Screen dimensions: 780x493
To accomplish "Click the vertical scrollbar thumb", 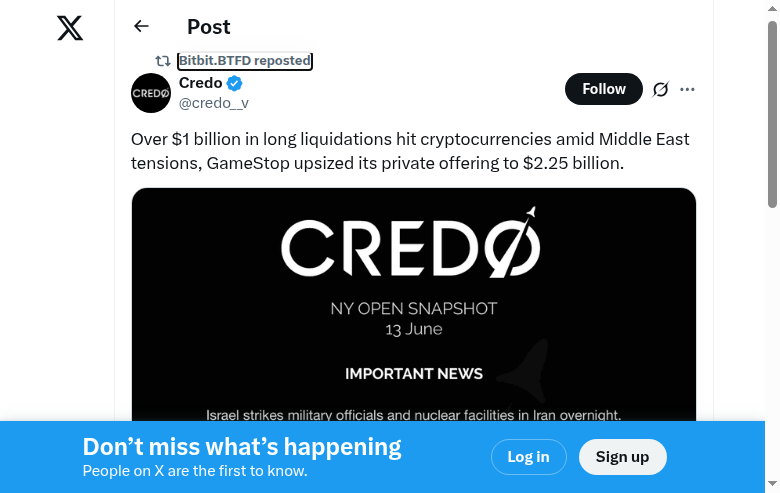I will pos(772,110).
